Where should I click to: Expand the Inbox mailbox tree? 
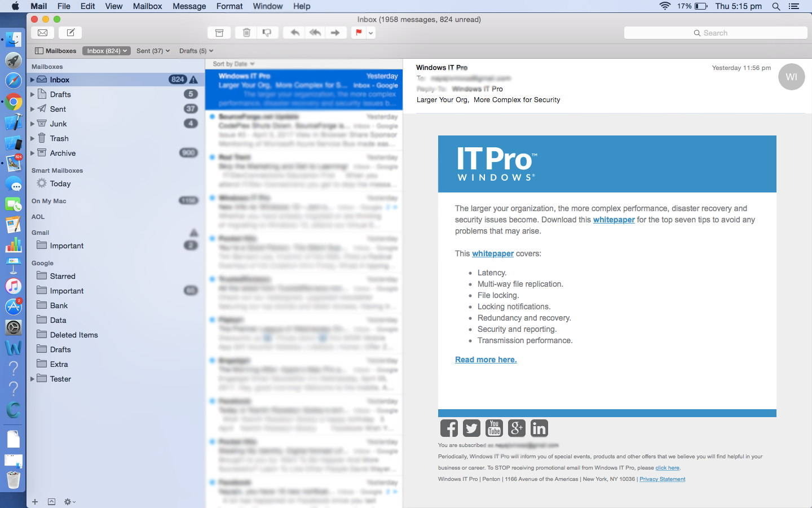click(x=32, y=80)
